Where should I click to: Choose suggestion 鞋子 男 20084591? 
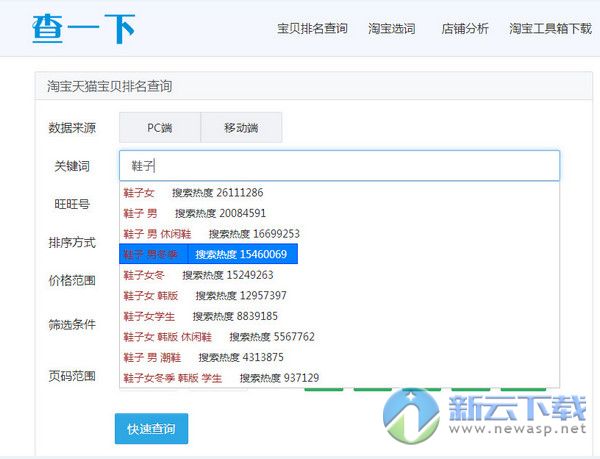pyautogui.click(x=339, y=213)
